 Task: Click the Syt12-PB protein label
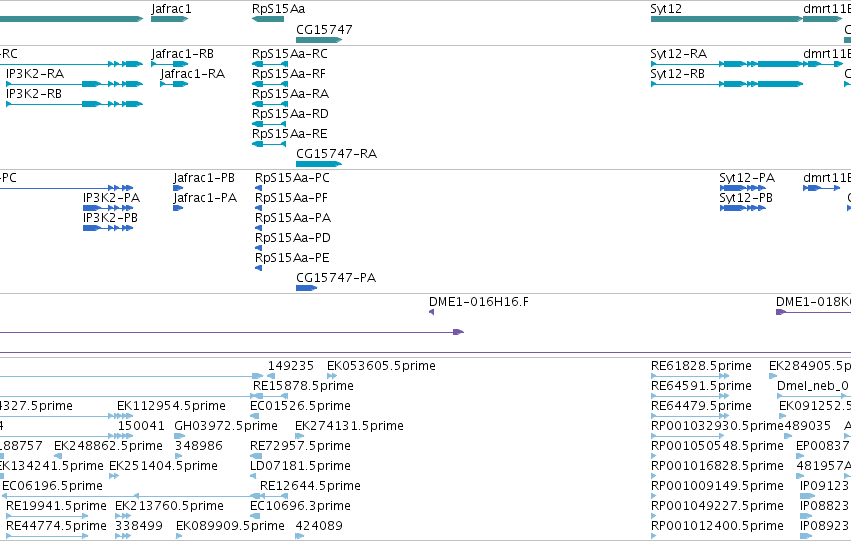coord(746,199)
